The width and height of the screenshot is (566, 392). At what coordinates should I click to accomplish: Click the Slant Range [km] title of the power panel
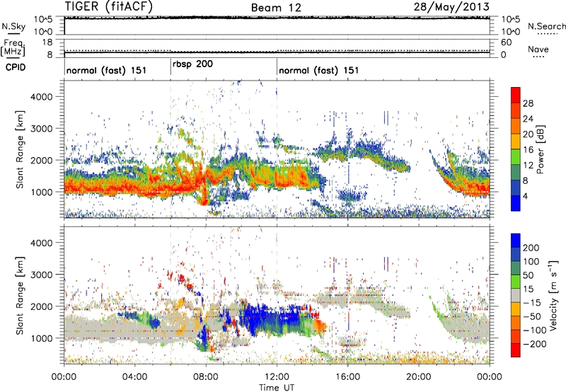pos(21,149)
